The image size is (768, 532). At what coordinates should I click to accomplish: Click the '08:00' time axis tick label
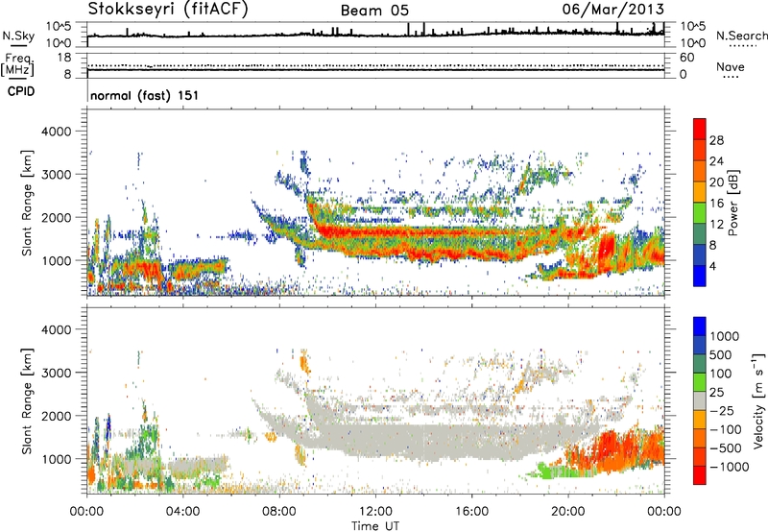tap(279, 512)
